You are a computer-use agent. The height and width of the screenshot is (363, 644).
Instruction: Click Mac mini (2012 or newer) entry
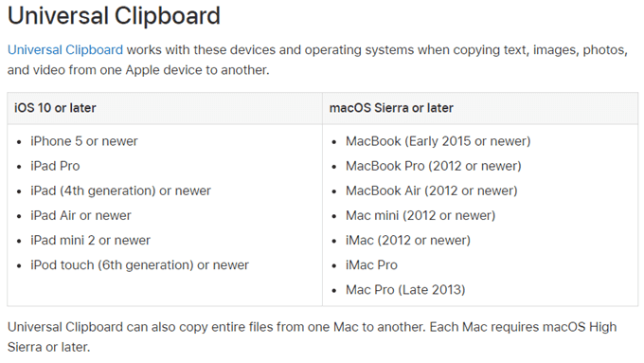[420, 215]
